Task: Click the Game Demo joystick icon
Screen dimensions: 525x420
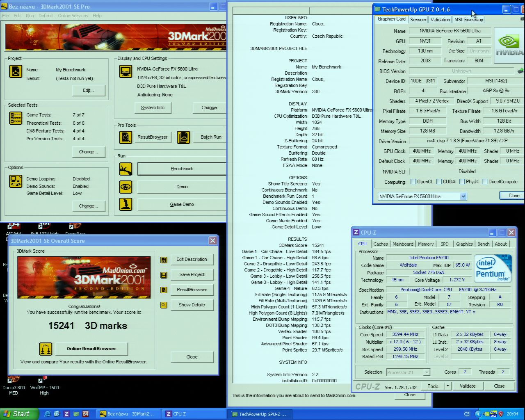Action: point(126,204)
